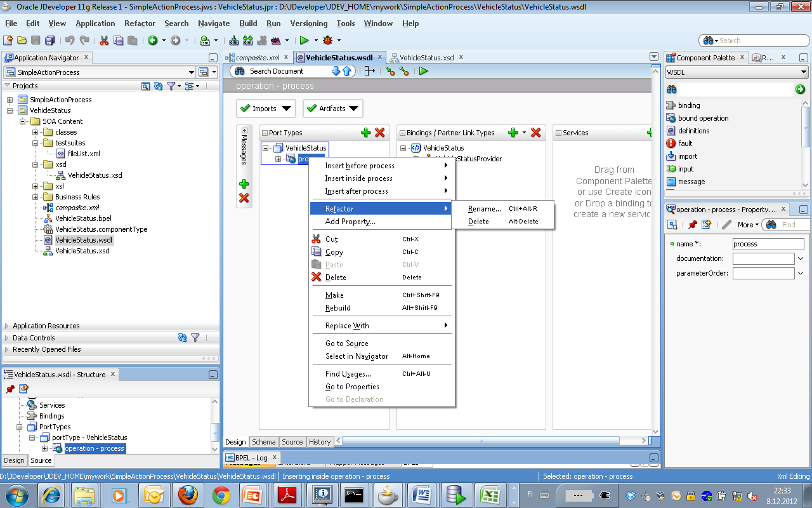Click the Search Document down arrow
The height and width of the screenshot is (508, 812).
pyautogui.click(x=336, y=71)
